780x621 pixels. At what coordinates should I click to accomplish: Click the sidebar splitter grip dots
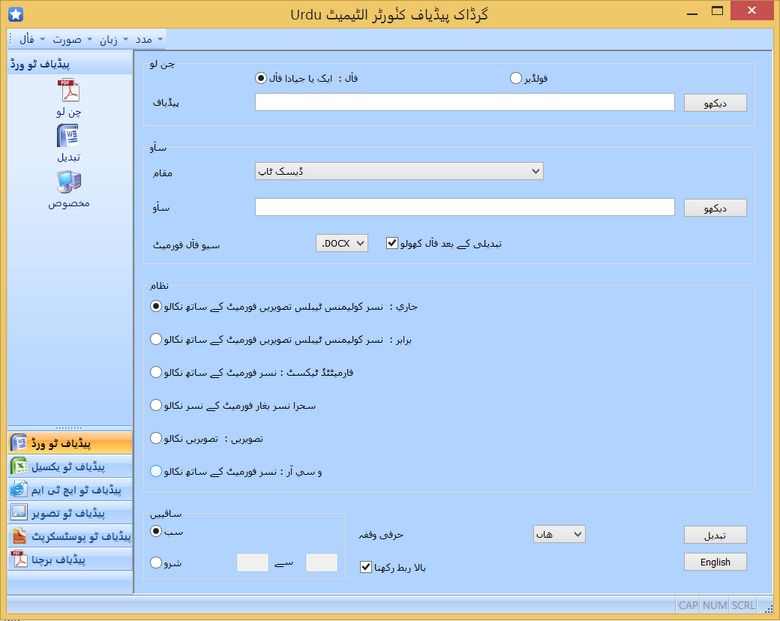tap(69, 427)
